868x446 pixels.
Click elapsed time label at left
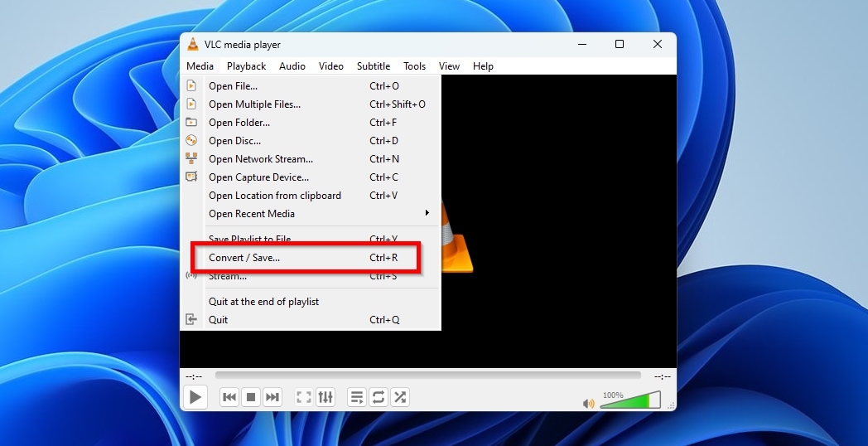194,376
